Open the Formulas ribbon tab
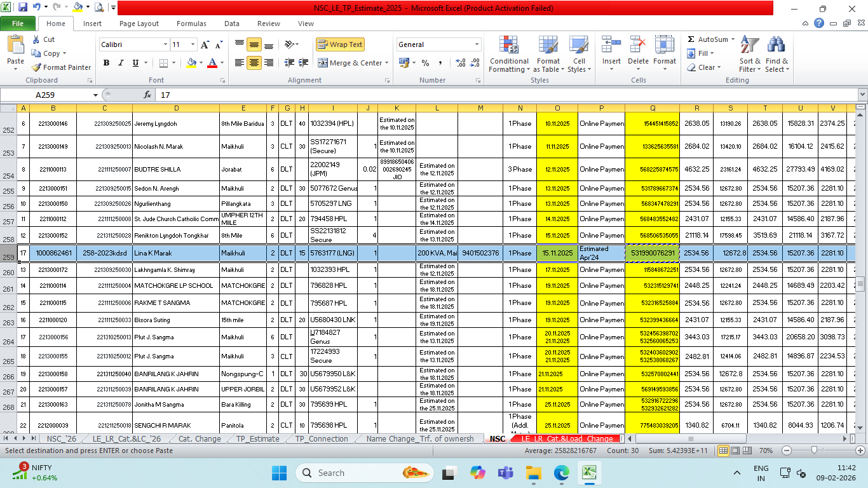Viewport: 868px width, 488px height. pyautogui.click(x=191, y=24)
